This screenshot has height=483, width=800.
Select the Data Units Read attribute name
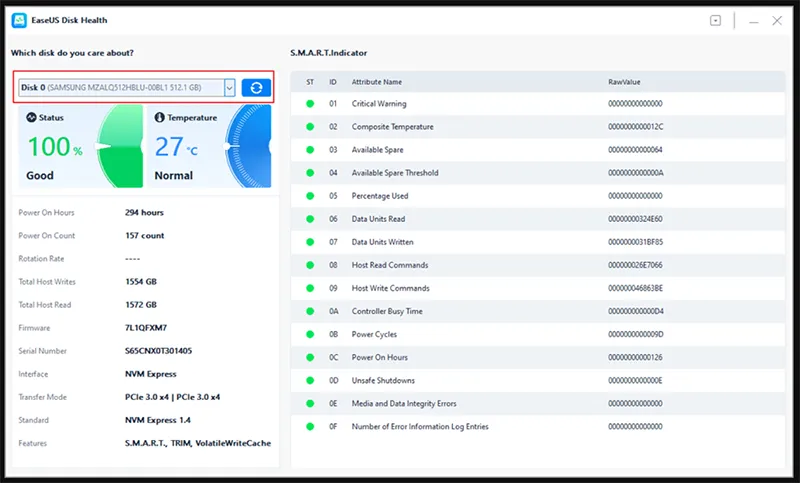coord(378,219)
